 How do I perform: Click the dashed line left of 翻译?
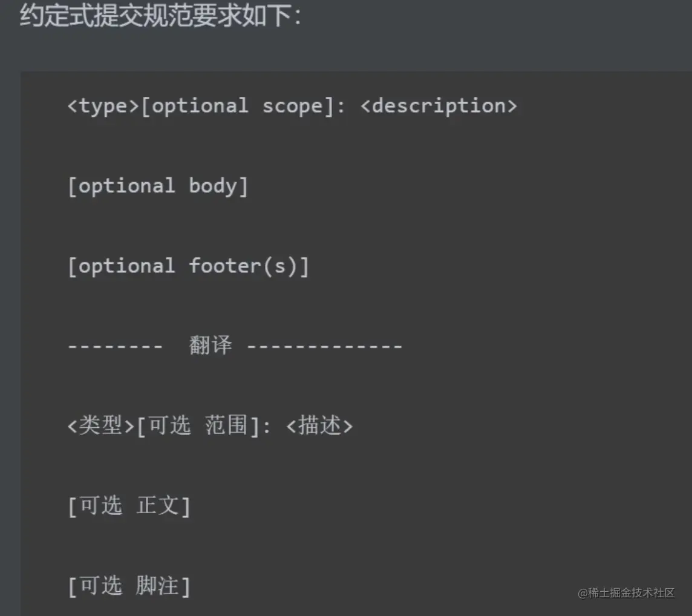click(115, 346)
